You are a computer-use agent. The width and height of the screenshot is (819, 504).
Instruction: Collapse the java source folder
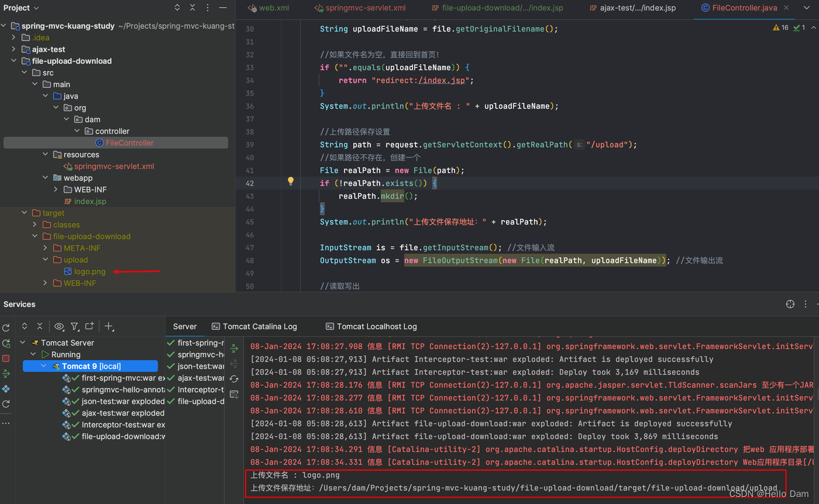pos(46,96)
